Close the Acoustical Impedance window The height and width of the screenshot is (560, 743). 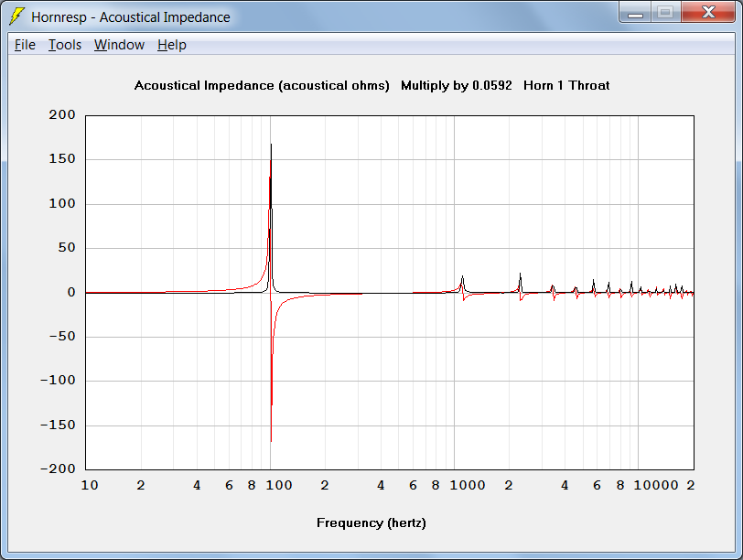[708, 13]
